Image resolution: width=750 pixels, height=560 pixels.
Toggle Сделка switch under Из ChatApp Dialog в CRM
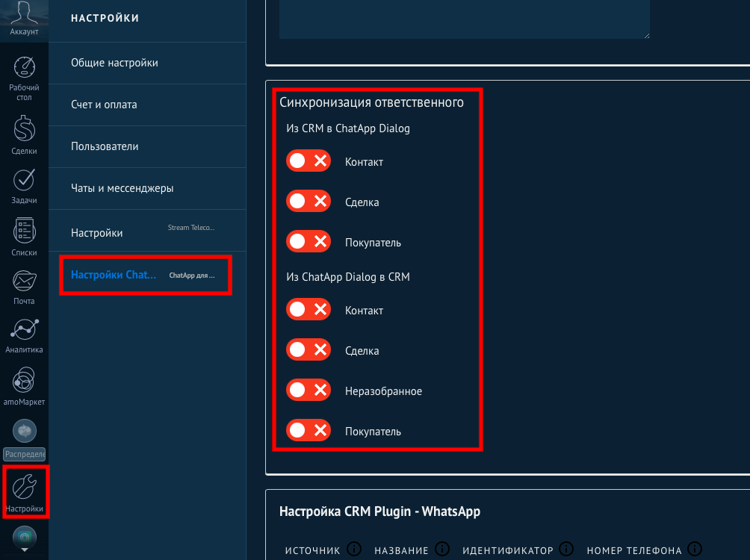tap(308, 350)
